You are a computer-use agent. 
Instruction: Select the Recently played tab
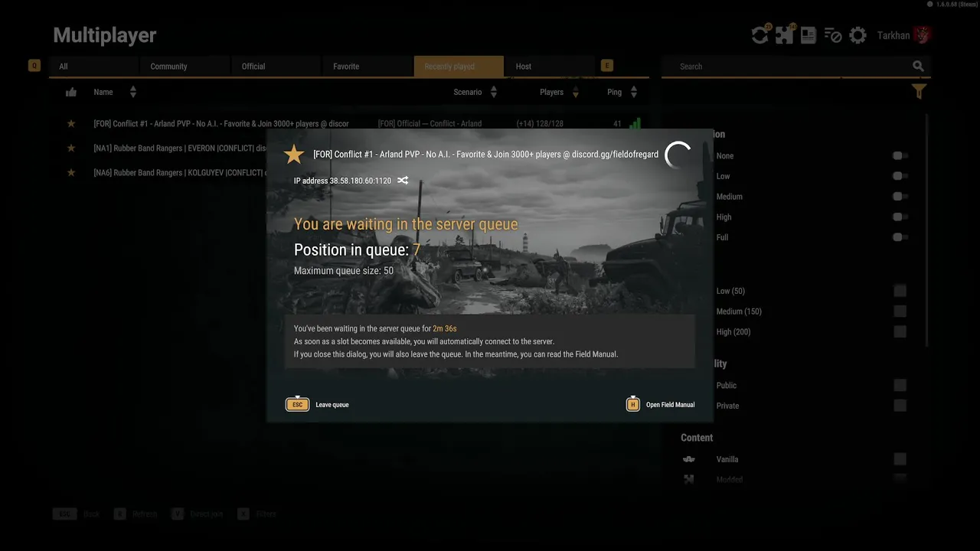click(459, 67)
